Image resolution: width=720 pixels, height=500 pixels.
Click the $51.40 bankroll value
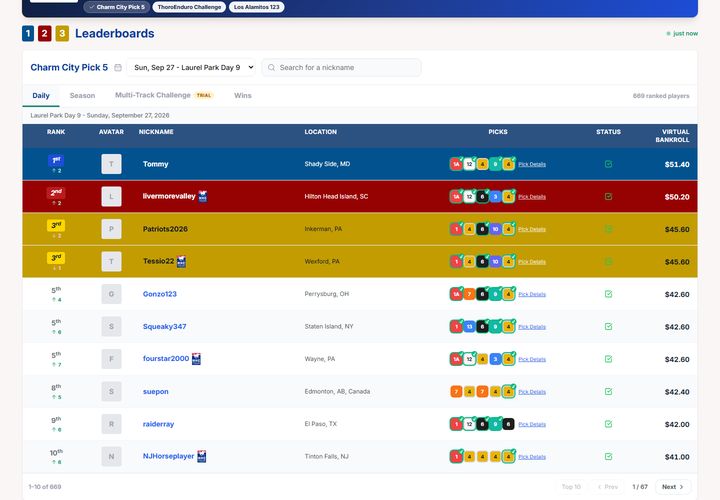[x=677, y=164]
